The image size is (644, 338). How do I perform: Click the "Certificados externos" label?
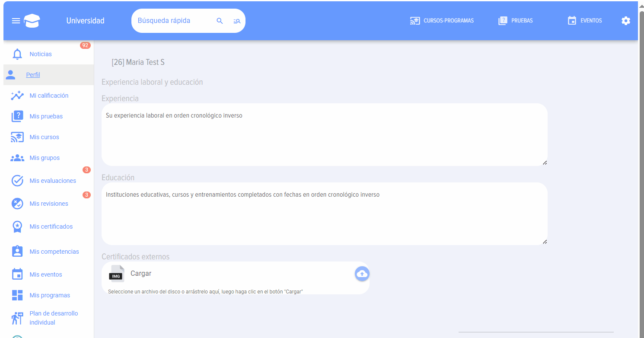pyautogui.click(x=135, y=257)
